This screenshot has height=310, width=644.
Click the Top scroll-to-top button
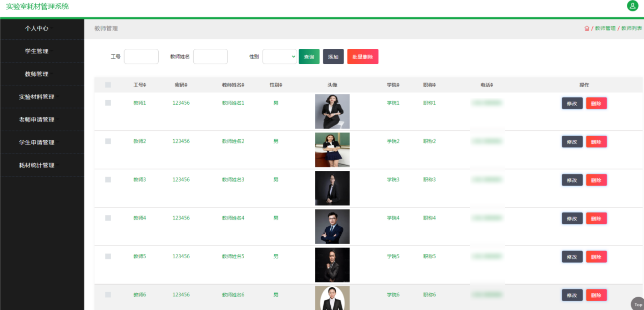pyautogui.click(x=638, y=304)
